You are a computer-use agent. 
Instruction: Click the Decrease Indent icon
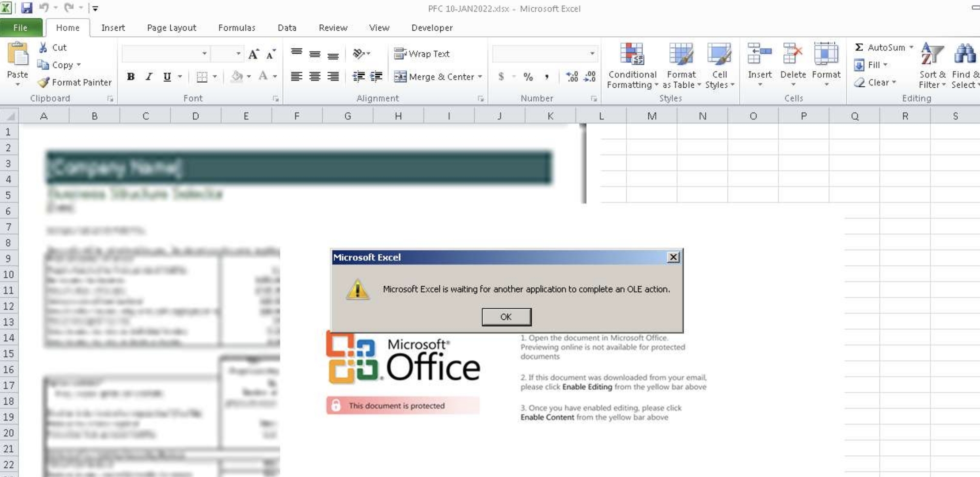[x=358, y=77]
